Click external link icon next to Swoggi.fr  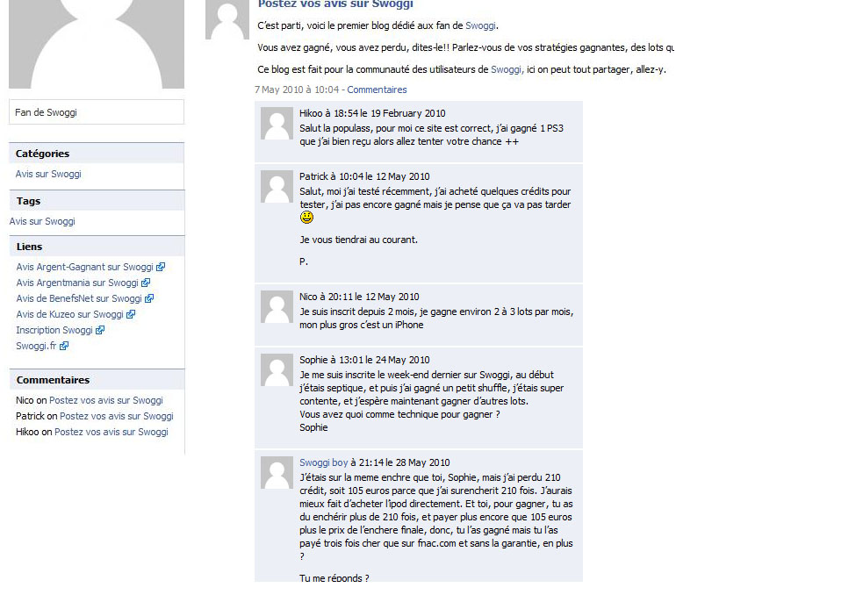pyautogui.click(x=64, y=346)
